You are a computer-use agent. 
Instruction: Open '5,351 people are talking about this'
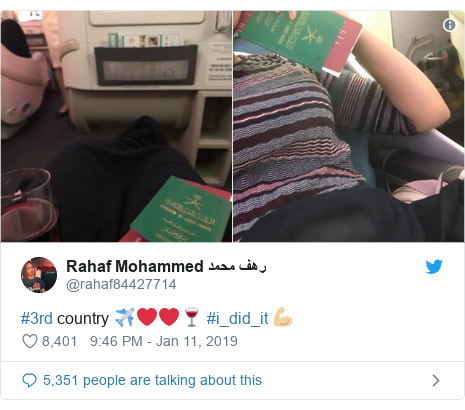152,380
